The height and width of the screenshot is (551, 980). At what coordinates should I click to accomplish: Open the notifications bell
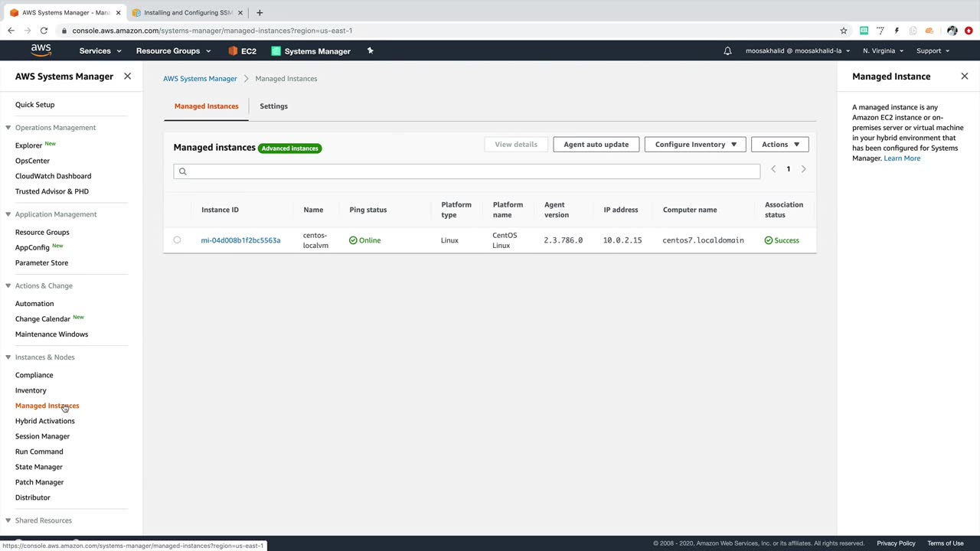pyautogui.click(x=727, y=51)
